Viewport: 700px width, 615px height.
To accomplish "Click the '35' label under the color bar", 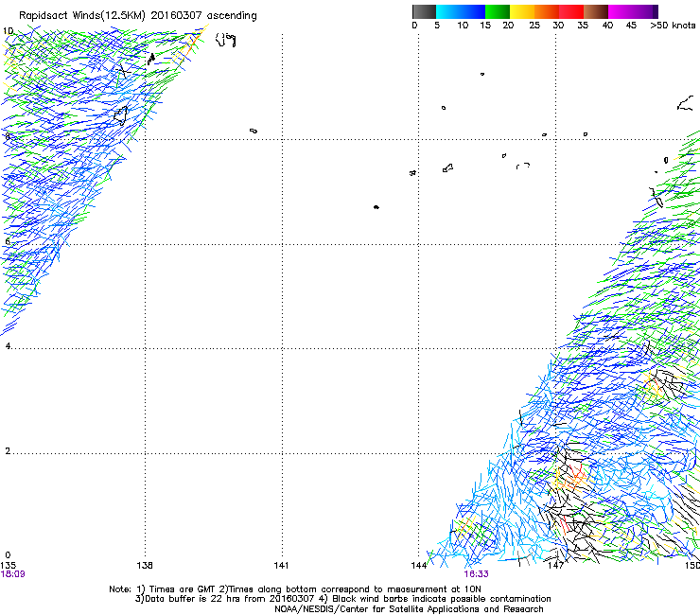I will pyautogui.click(x=583, y=26).
